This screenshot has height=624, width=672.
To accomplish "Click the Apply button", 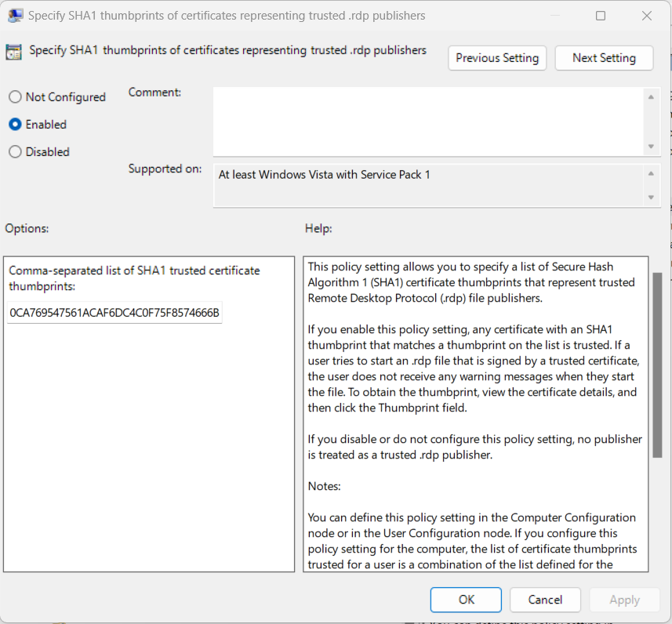I will point(624,600).
